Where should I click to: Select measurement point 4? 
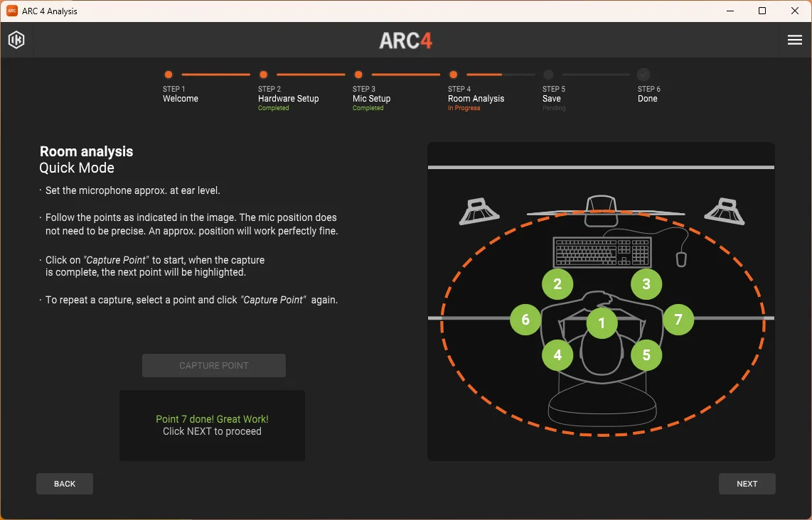pos(557,355)
